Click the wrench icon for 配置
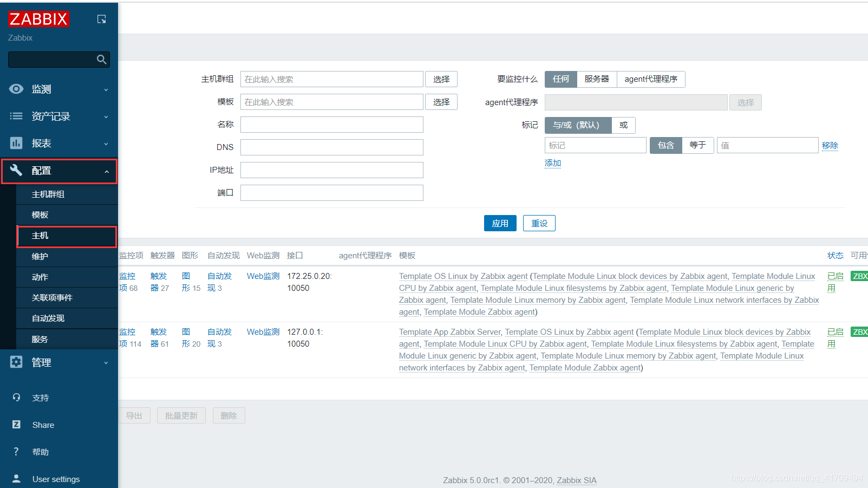This screenshot has width=868, height=488. tap(16, 170)
